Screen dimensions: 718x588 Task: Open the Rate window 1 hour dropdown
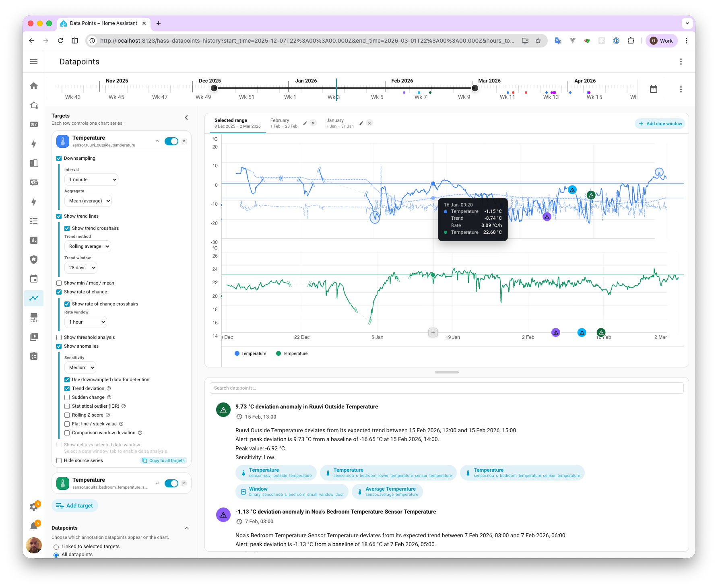tap(86, 322)
